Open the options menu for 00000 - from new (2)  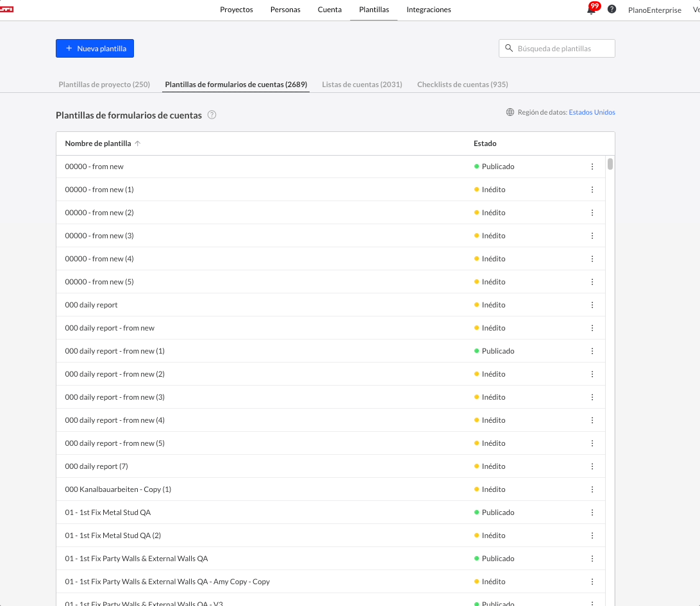pyautogui.click(x=592, y=213)
